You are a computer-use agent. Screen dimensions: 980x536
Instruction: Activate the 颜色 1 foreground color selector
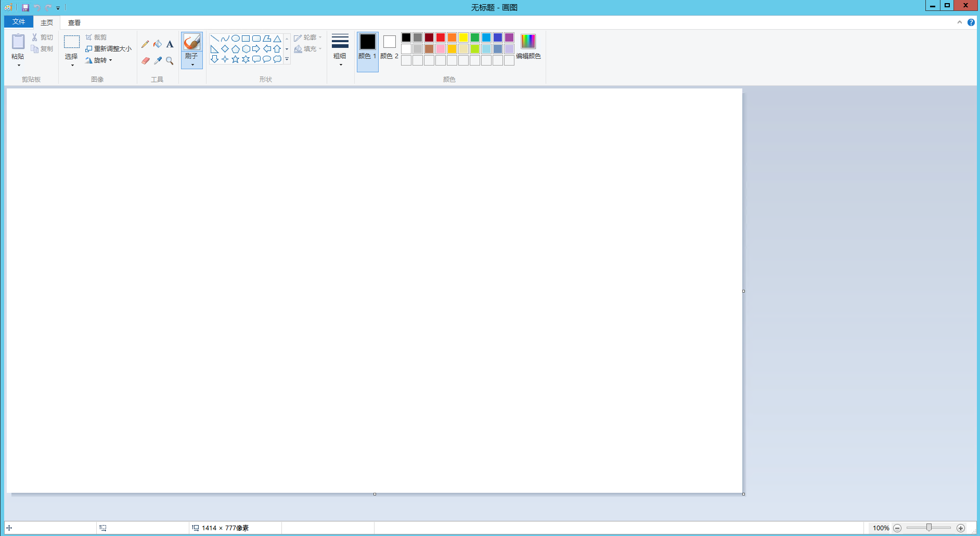pos(367,47)
